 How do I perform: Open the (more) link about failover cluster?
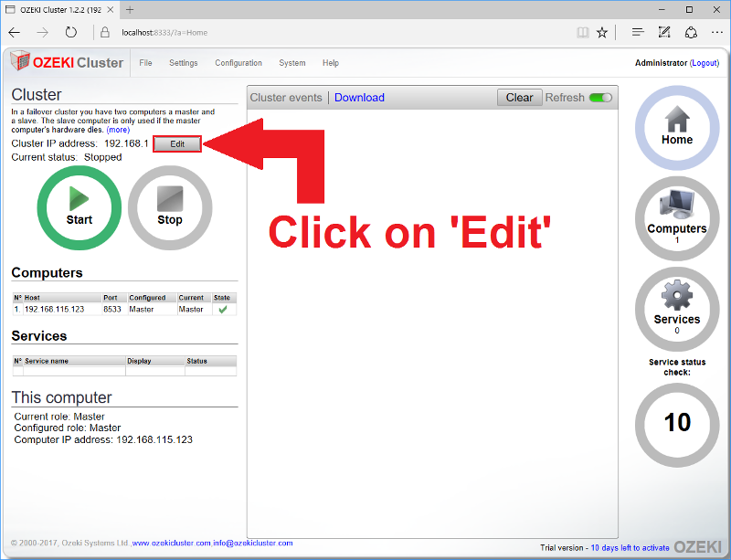(x=118, y=130)
